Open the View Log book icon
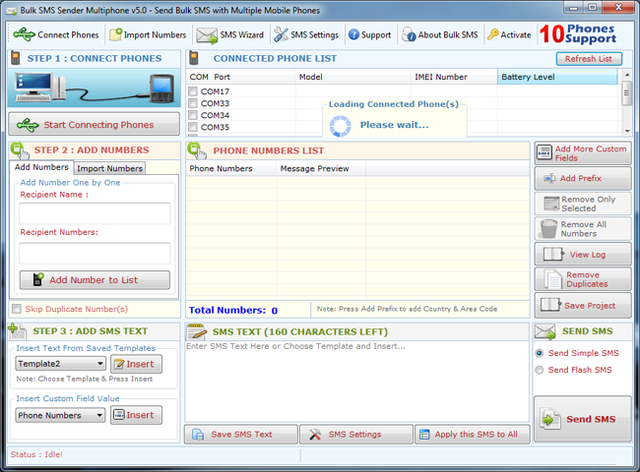Screen dimensions: 640x472 (x=553, y=254)
